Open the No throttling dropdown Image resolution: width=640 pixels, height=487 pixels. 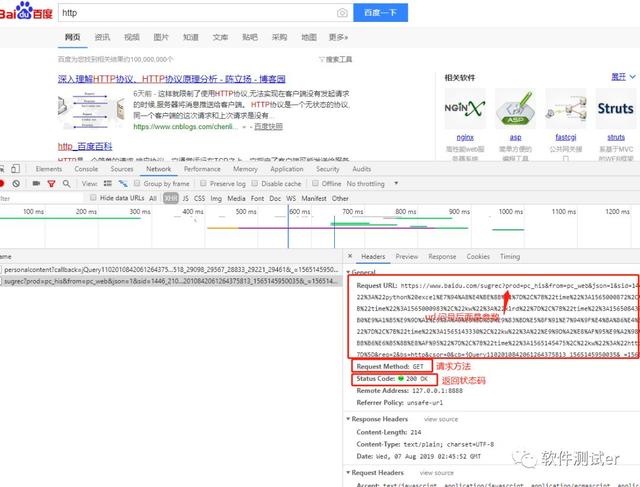(372, 184)
